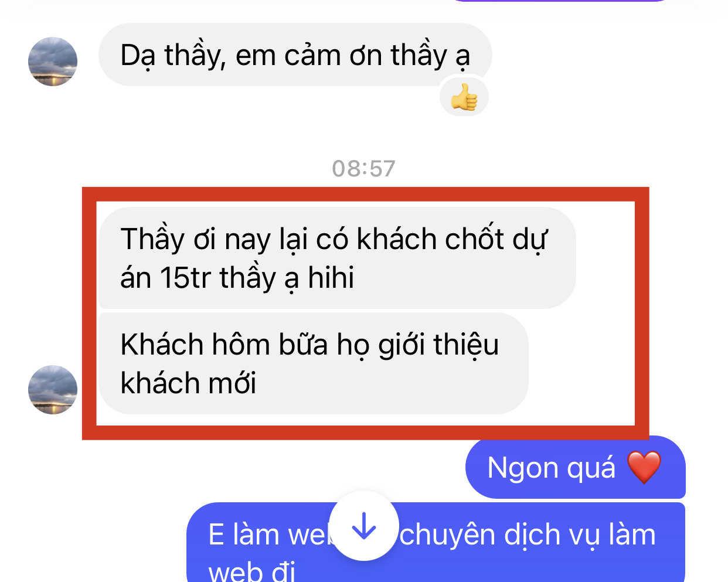Tap the 'chốt dự' words in the gray bubble
Image resolution: width=728 pixels, height=582 pixels.
[x=496, y=240]
